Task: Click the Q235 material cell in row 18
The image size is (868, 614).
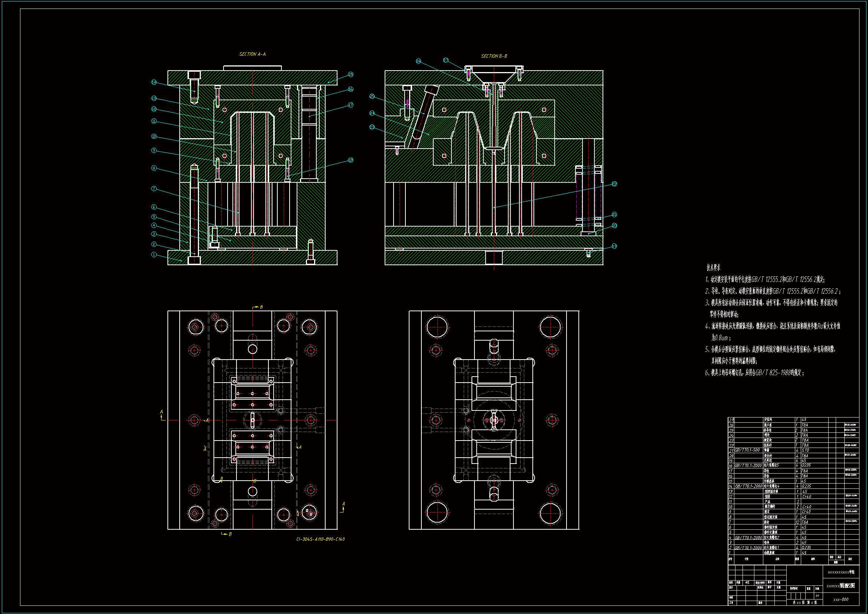Action: tap(806, 465)
